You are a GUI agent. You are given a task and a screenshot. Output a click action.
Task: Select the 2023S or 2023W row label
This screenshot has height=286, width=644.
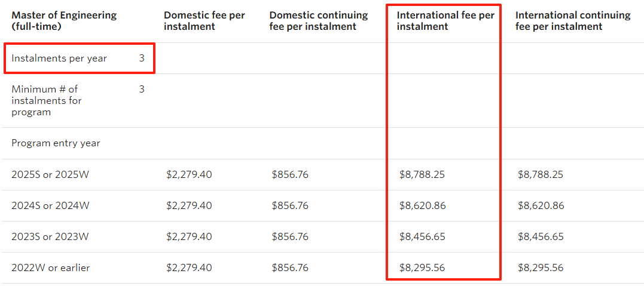coord(50,237)
